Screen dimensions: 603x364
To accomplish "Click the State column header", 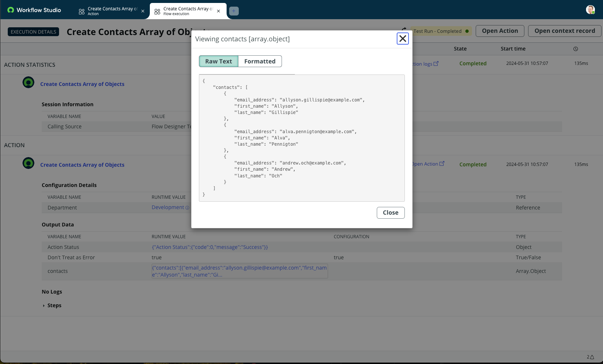I will pyautogui.click(x=460, y=49).
